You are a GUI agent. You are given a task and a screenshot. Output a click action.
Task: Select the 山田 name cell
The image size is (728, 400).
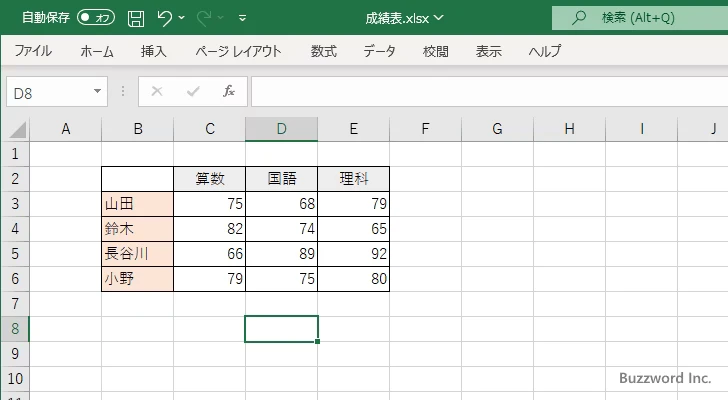(x=137, y=204)
